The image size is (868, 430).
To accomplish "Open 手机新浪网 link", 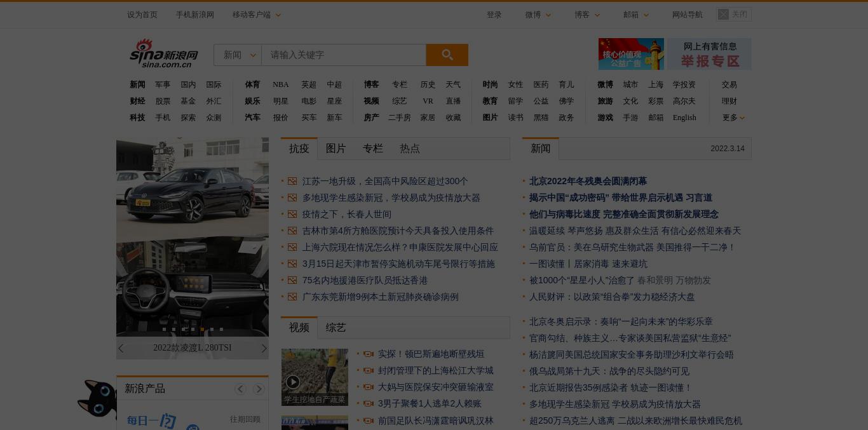I will pyautogui.click(x=195, y=15).
